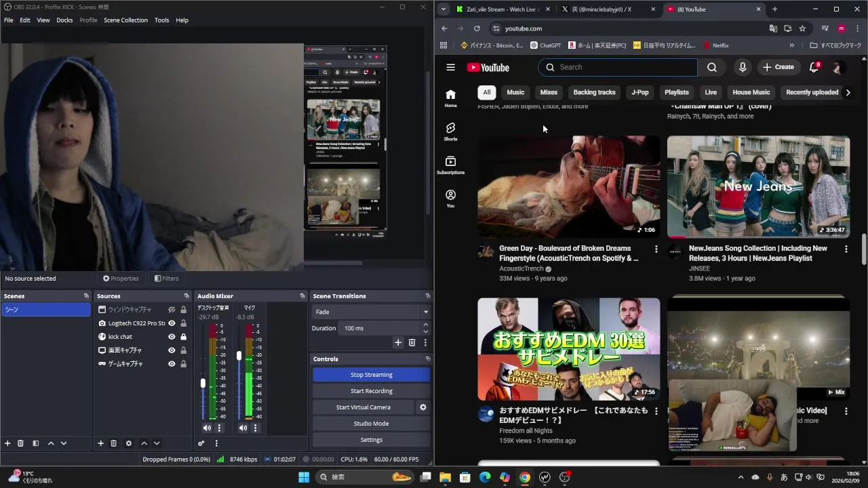Go to YouTube Shorts in sidebar

(450, 131)
